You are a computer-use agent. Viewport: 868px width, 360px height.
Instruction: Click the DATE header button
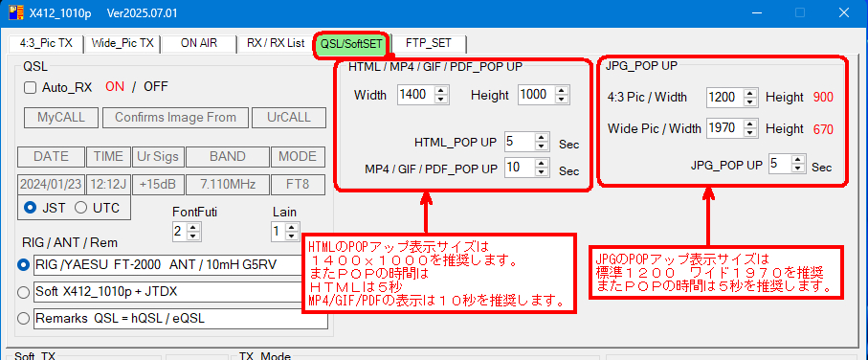point(52,157)
